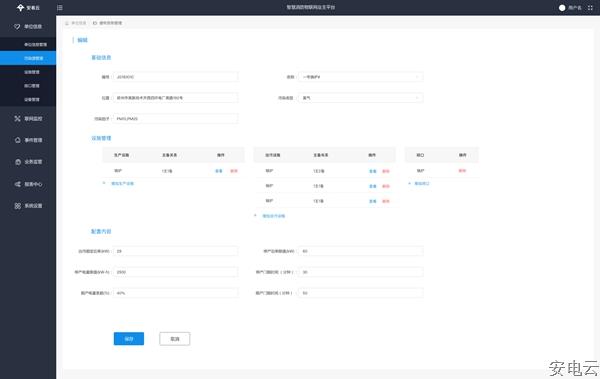Click the fullscreen icon at top-right corner
The width and height of the screenshot is (600, 379).
pos(590,8)
